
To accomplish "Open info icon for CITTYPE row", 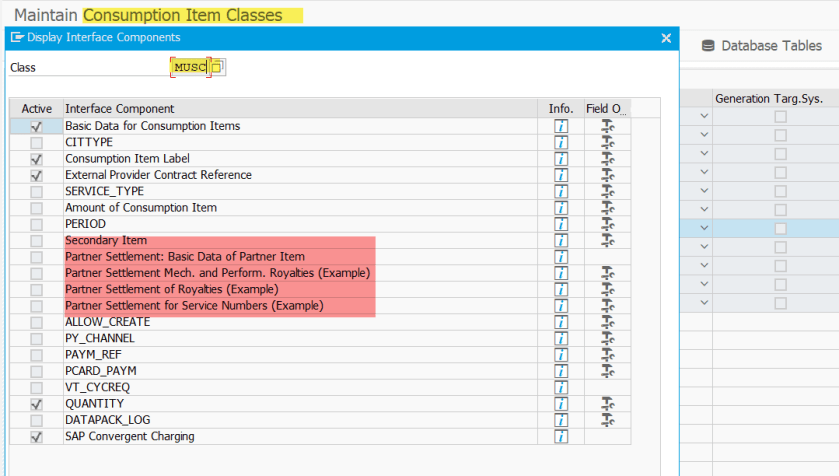I will pyautogui.click(x=561, y=143).
